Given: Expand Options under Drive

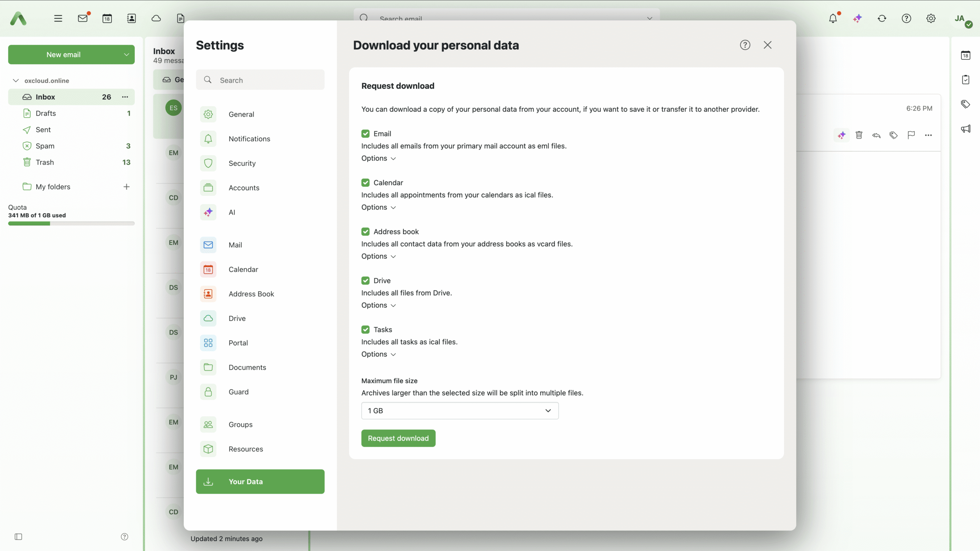Looking at the screenshot, I should coord(378,305).
